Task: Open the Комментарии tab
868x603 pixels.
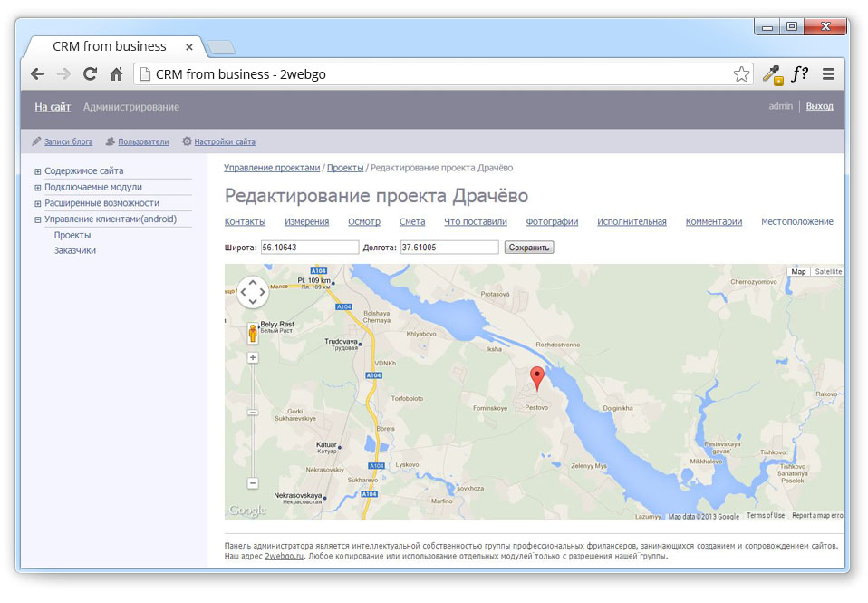Action: click(714, 221)
